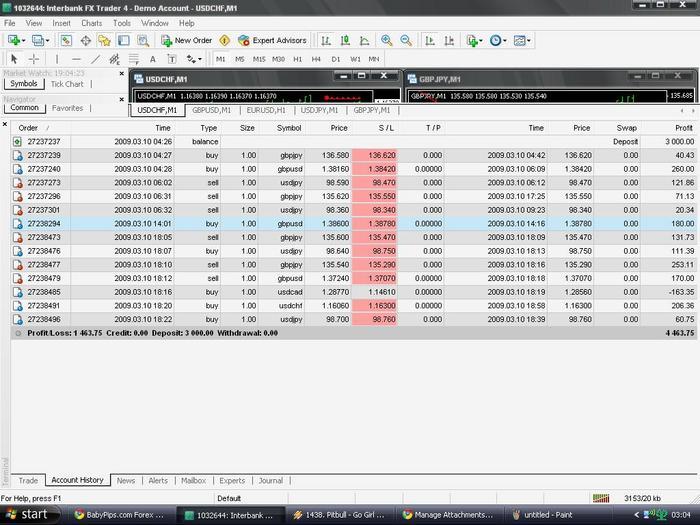Click the balance icon for order 27237237
The image size is (700, 525).
17,142
